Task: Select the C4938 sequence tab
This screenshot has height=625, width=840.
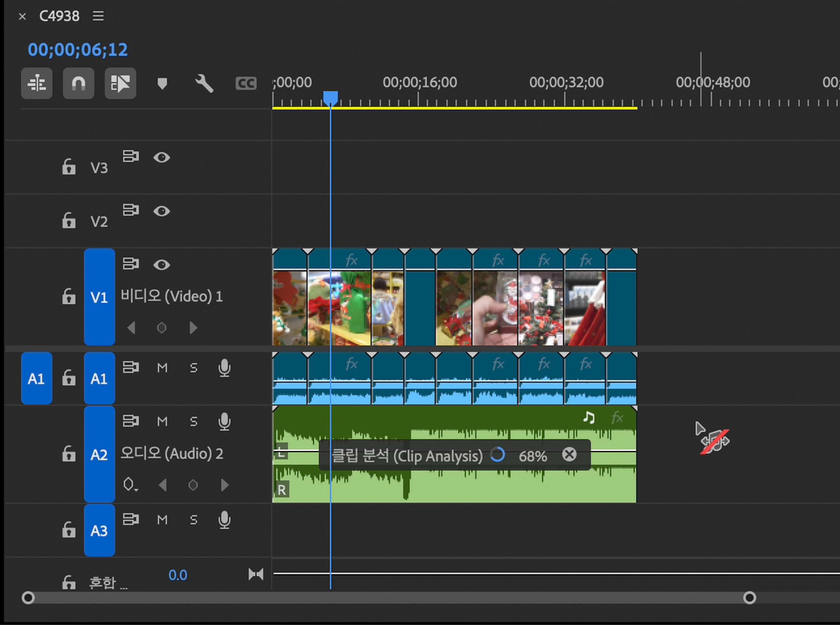Action: coord(59,16)
